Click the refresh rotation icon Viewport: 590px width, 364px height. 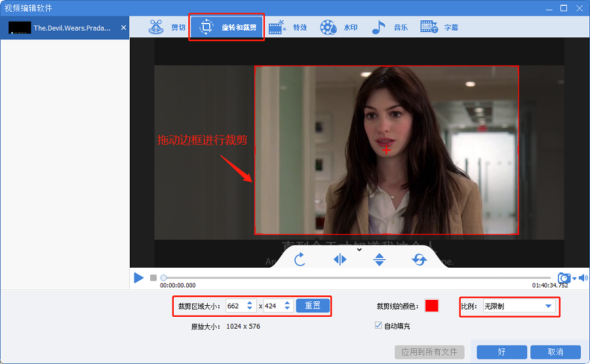click(419, 259)
